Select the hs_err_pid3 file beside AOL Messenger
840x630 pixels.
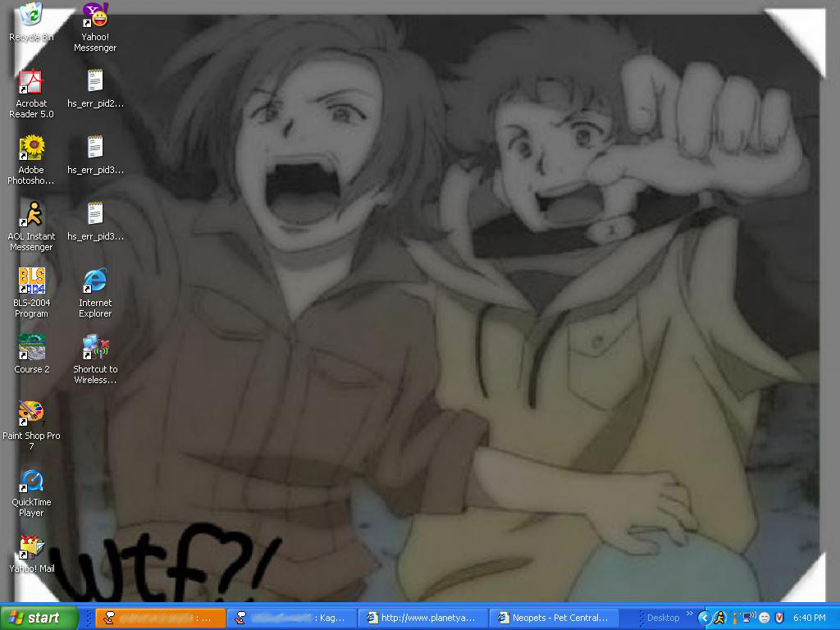coord(95,221)
